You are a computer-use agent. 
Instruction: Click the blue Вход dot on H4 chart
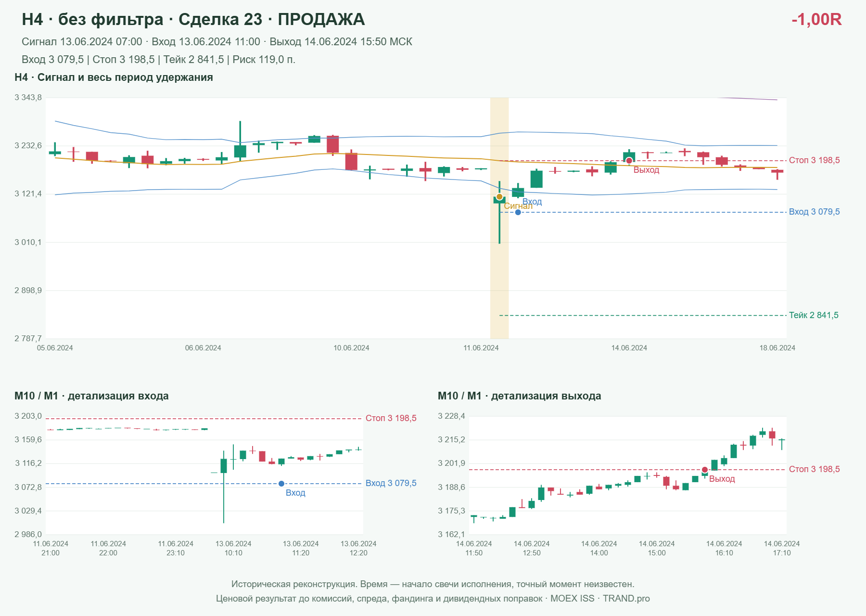(x=518, y=212)
